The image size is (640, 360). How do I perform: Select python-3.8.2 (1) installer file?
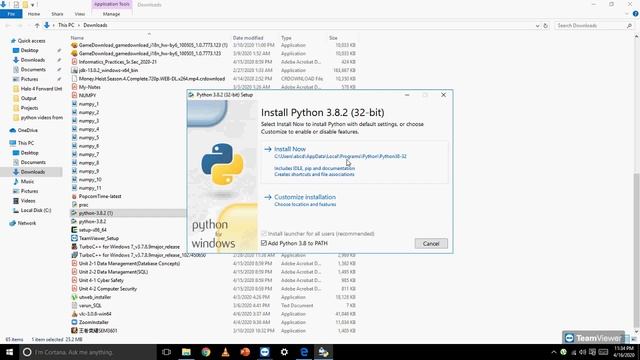pos(96,213)
